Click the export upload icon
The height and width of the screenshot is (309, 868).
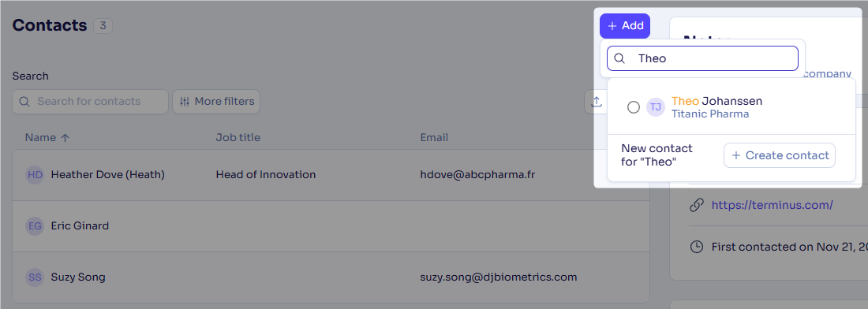coord(597,102)
